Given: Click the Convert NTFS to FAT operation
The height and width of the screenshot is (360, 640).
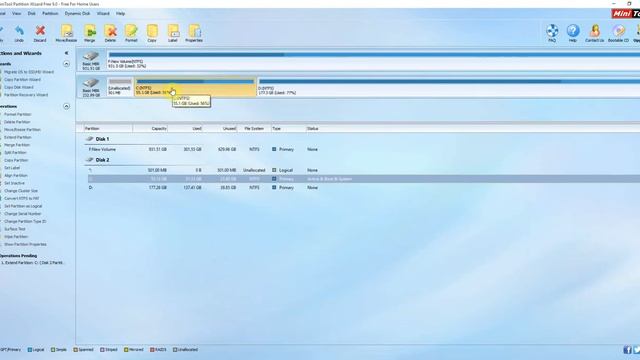Looking at the screenshot, I should point(22,198).
